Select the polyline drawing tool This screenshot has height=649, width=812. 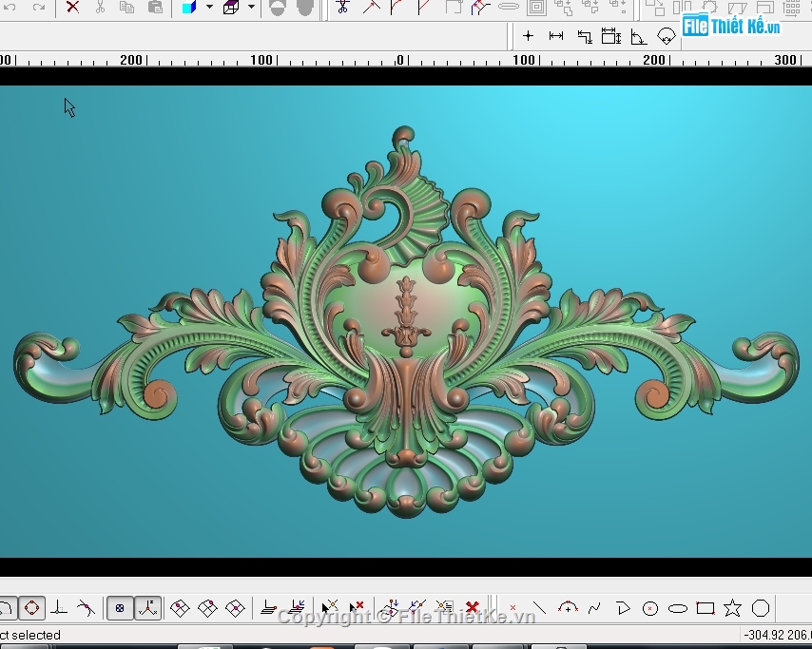coord(623,608)
